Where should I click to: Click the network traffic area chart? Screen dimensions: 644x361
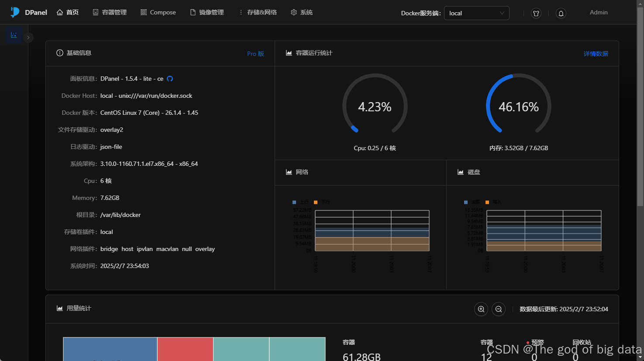(372, 231)
